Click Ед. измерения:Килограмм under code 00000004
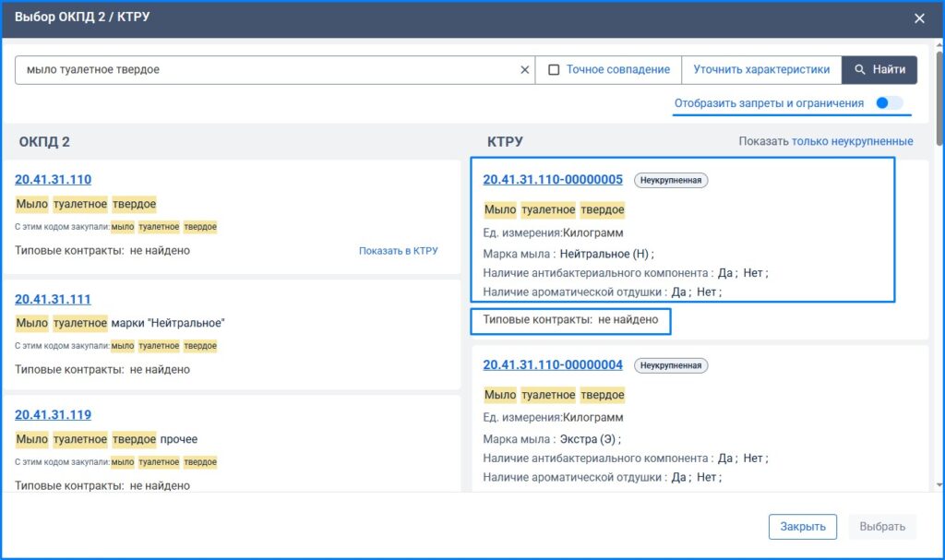The image size is (945, 560). tap(553, 417)
